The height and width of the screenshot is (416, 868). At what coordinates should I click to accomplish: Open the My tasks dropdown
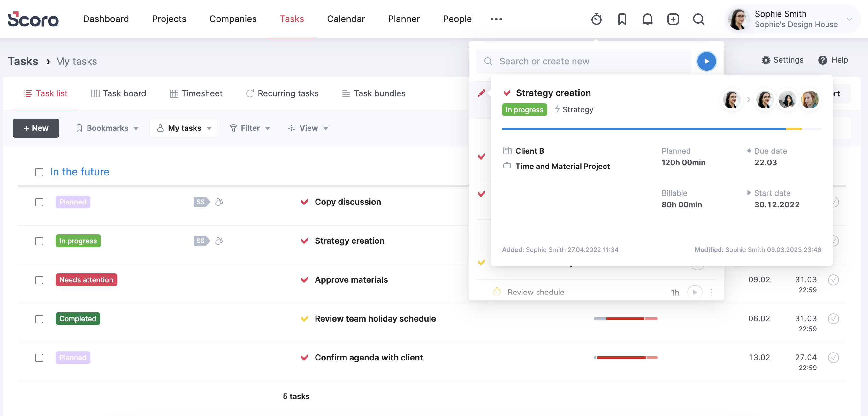[x=183, y=128]
